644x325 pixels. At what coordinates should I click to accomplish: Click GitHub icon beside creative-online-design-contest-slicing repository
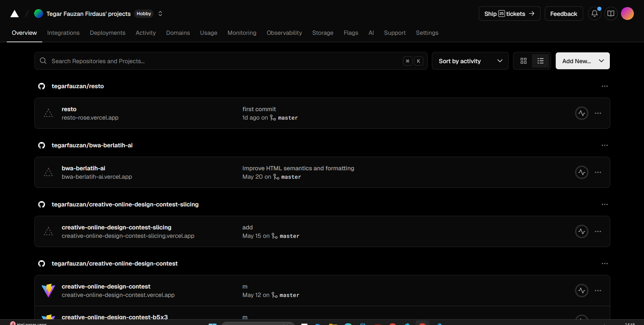coord(42,204)
